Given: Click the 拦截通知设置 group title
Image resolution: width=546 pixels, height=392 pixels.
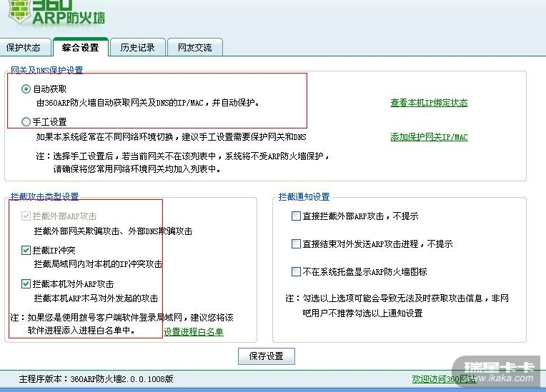Looking at the screenshot, I should [x=304, y=197].
